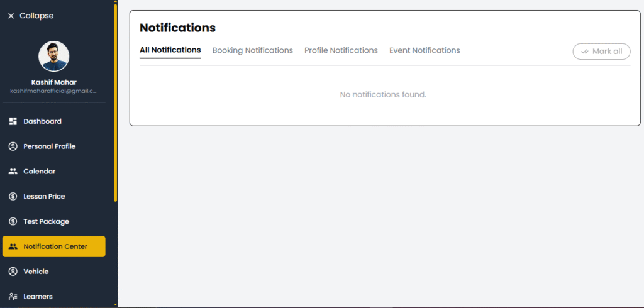Click the Calendar people icon
Image resolution: width=644 pixels, height=308 pixels.
tap(13, 172)
